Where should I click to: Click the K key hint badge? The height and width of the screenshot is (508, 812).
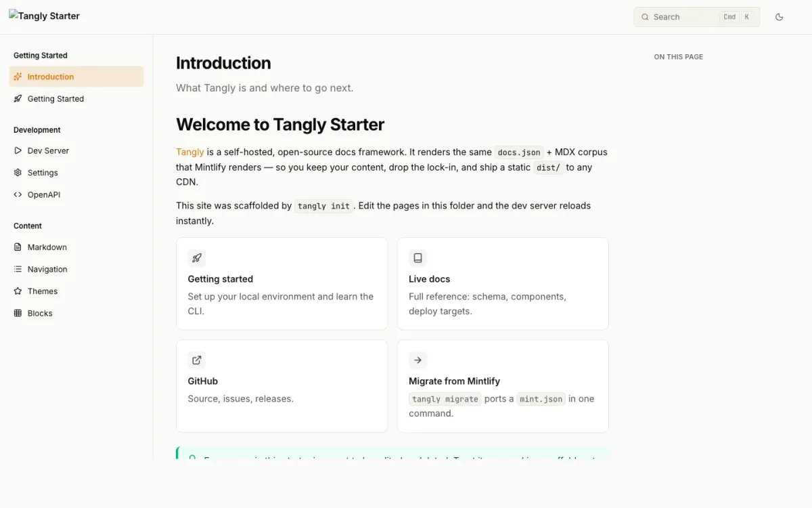point(747,17)
